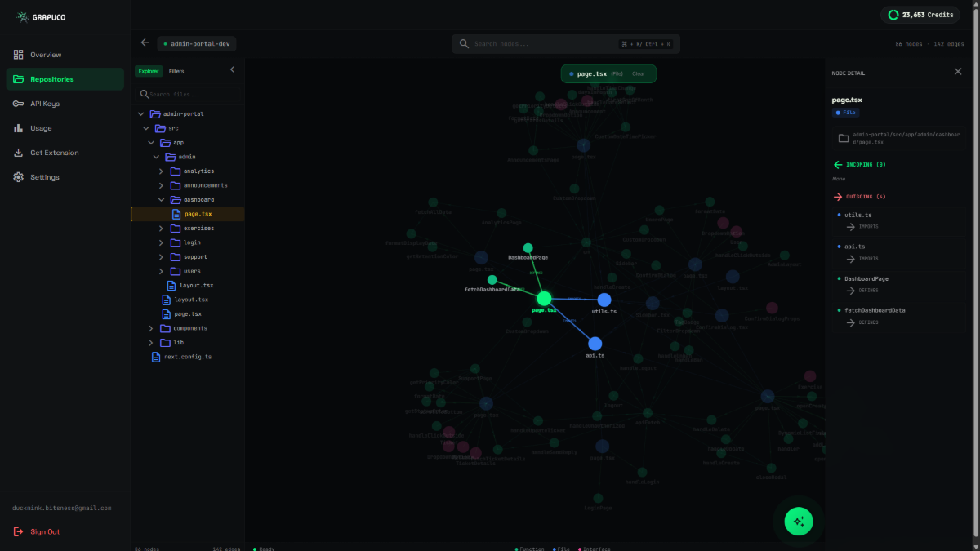Click the Usage bar chart icon
Screen dimensions: 980x551
(x=18, y=128)
